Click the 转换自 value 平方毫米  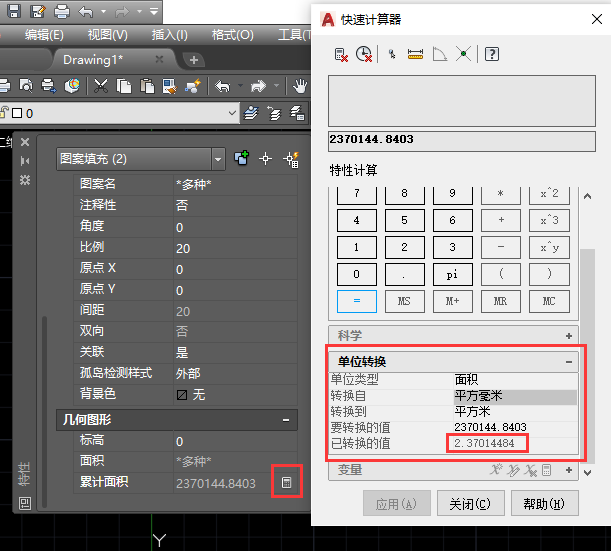tap(515, 396)
